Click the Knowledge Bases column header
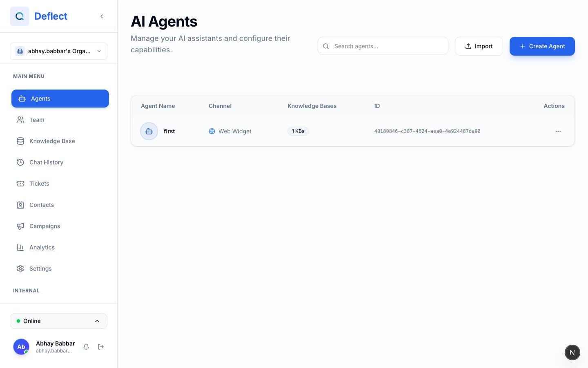This screenshot has width=588, height=368. (312, 106)
